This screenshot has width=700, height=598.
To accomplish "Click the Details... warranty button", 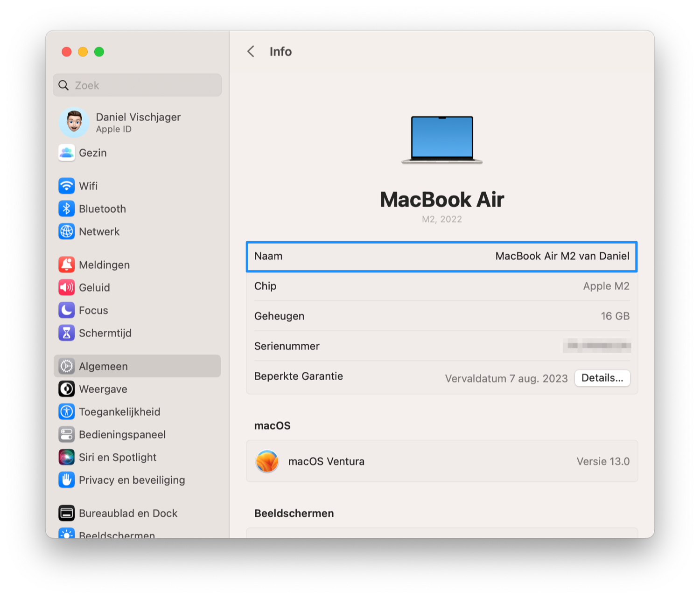I will (x=602, y=378).
